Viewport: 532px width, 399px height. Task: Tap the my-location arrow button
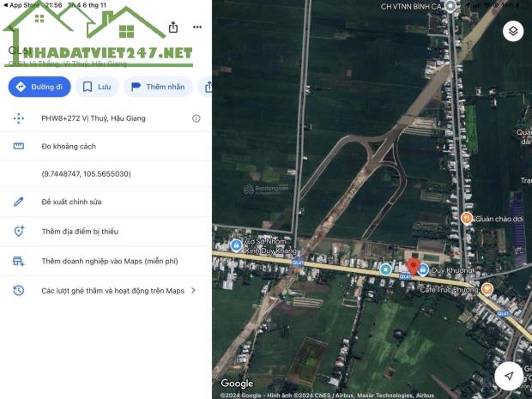point(508,376)
